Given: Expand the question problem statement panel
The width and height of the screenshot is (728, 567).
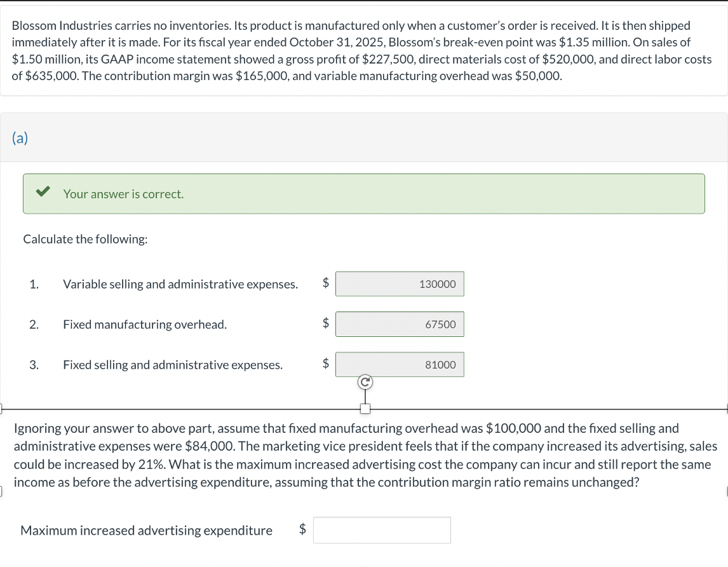Looking at the screenshot, I should (364, 50).
